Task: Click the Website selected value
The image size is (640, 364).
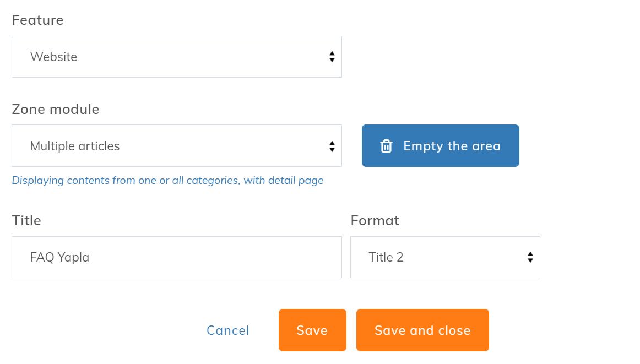Action: coord(53,57)
